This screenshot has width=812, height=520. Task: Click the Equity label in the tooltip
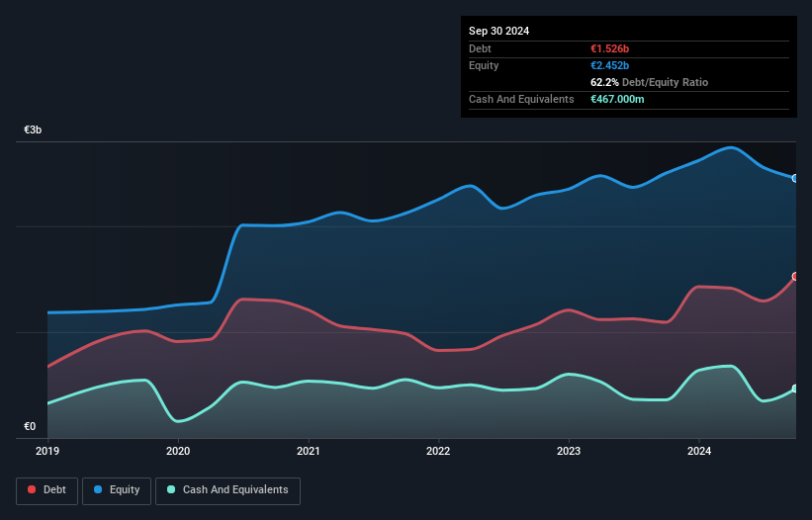pos(484,65)
